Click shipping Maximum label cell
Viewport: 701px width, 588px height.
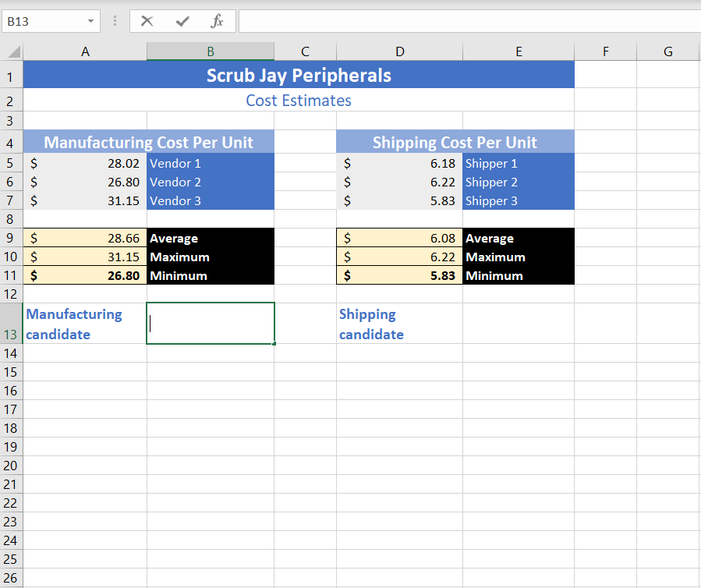519,257
